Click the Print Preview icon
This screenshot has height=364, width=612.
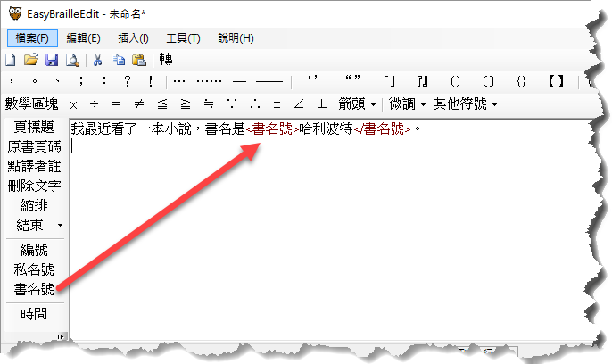(x=71, y=60)
